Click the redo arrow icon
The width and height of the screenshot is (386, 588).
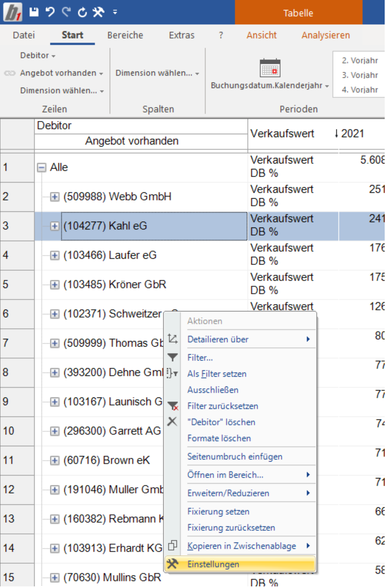tap(66, 12)
